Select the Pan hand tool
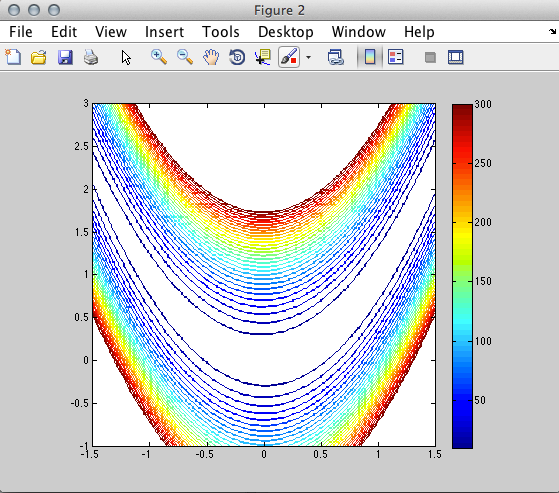 pos(211,57)
